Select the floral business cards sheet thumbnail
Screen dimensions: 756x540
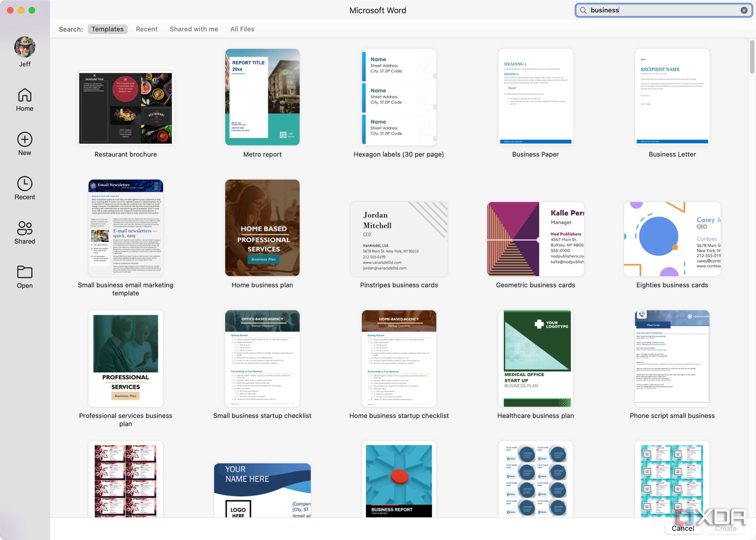pos(126,479)
